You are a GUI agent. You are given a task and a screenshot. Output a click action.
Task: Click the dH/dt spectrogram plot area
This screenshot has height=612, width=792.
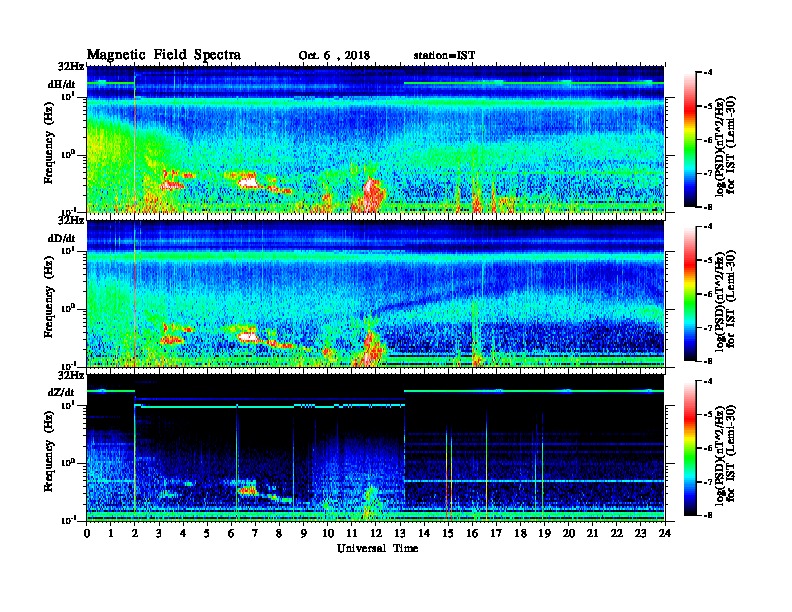click(375, 139)
